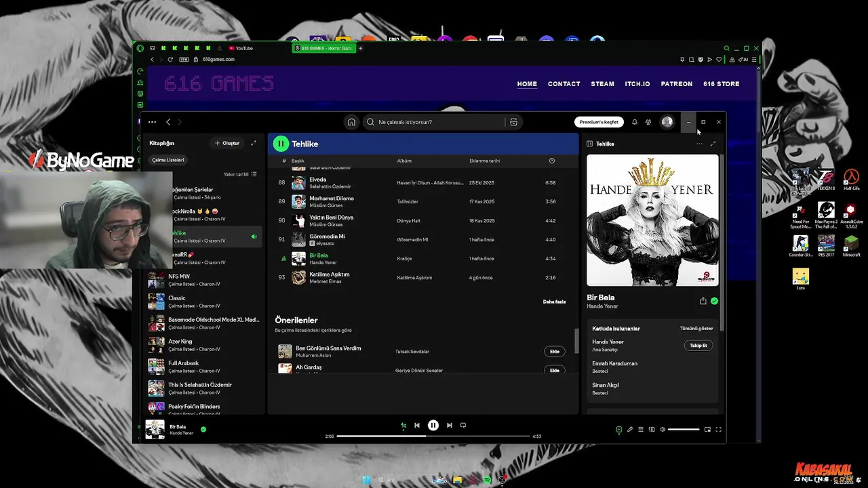This screenshot has height=488, width=868.
Task: Select Göremedin Mi track title
Action: pyautogui.click(x=327, y=237)
